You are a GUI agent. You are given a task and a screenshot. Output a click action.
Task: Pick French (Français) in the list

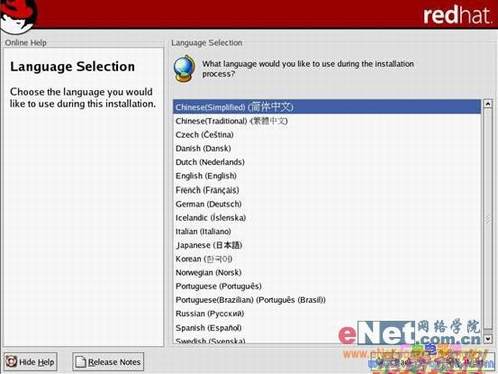[327, 190]
